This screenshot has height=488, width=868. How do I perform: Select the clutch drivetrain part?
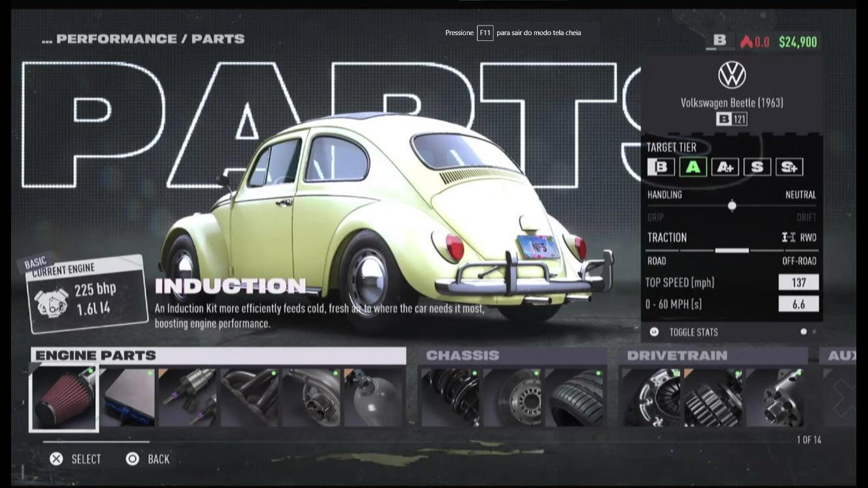pyautogui.click(x=651, y=398)
